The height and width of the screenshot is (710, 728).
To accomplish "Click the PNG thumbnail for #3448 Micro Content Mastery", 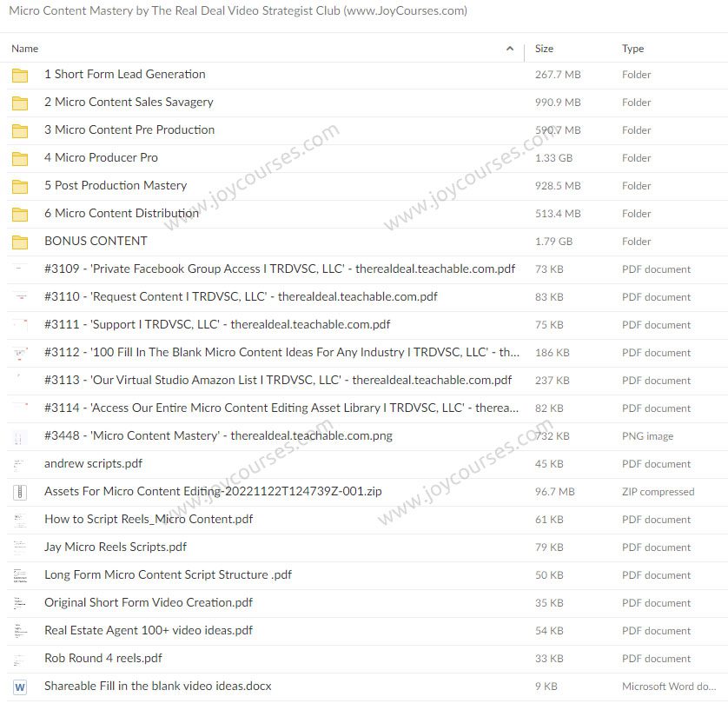I will [x=20, y=436].
